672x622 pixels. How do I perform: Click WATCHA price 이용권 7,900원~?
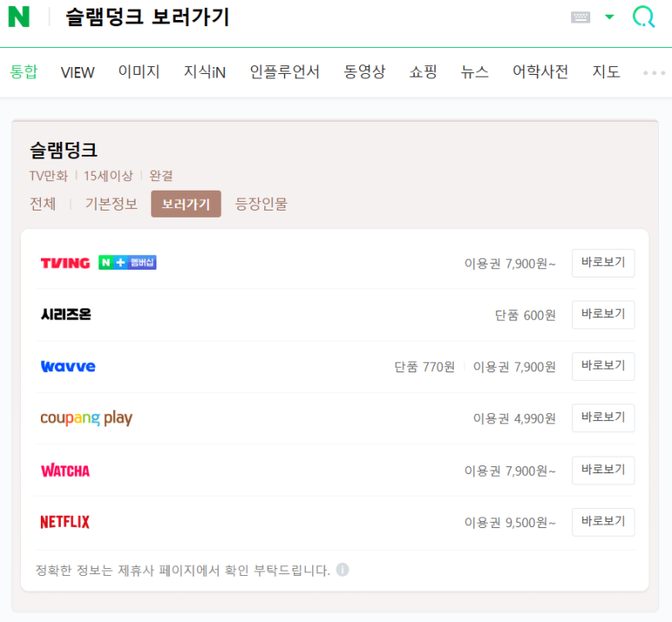click(510, 471)
